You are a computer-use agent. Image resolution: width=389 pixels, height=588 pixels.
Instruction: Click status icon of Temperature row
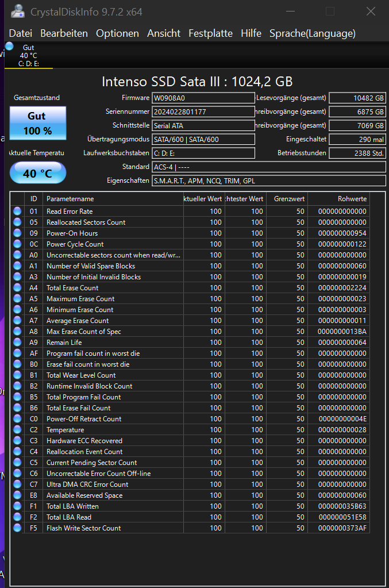click(17, 429)
